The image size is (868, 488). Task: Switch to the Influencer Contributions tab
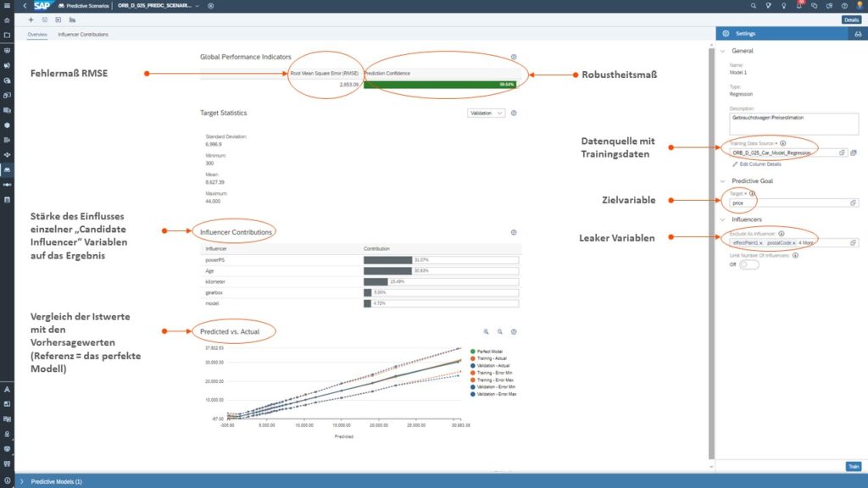point(82,35)
